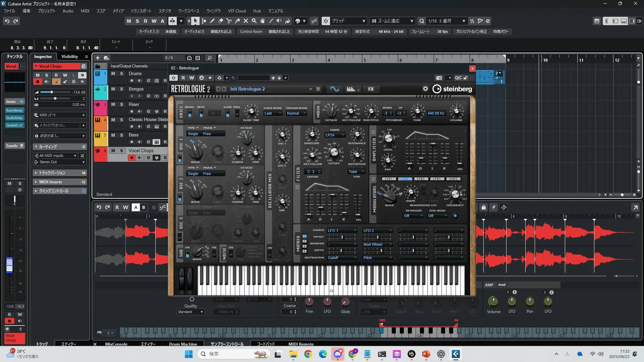Select the Mute X tool
The image size is (644, 362).
[246, 21]
